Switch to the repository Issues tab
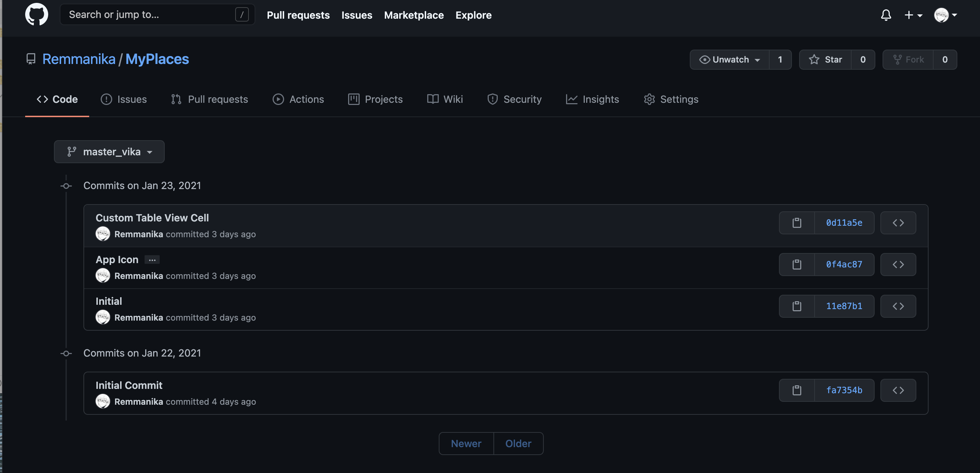The height and width of the screenshot is (473, 980). [x=123, y=99]
